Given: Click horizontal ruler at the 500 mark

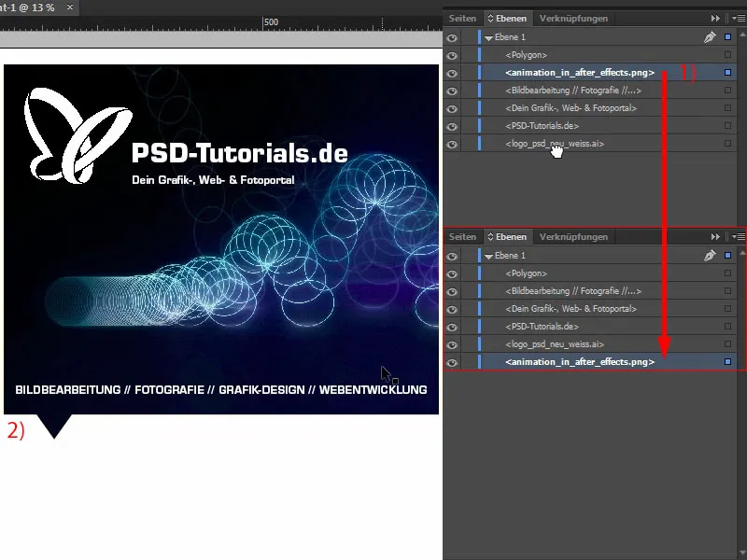Looking at the screenshot, I should tap(271, 22).
